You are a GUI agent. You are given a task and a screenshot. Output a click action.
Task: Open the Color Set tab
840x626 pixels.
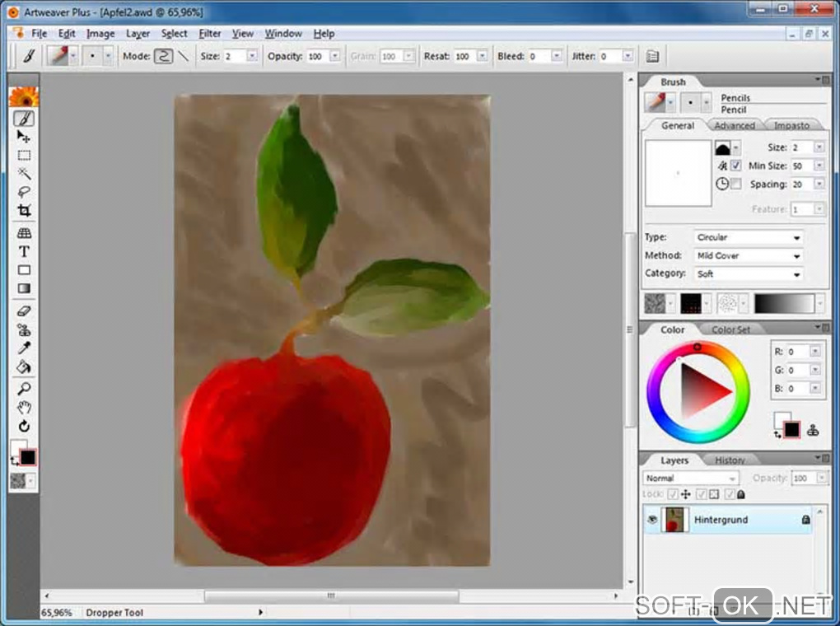[730, 329]
